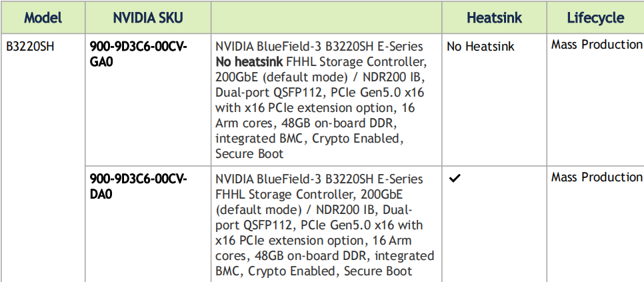Click "NVIDIA BlueField-3" in the first row description
The height and width of the screenshot is (282, 644).
click(x=275, y=47)
